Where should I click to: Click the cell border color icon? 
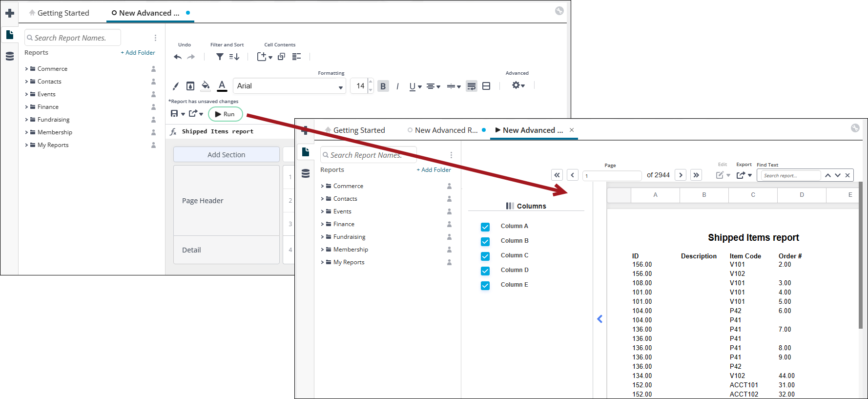point(190,86)
